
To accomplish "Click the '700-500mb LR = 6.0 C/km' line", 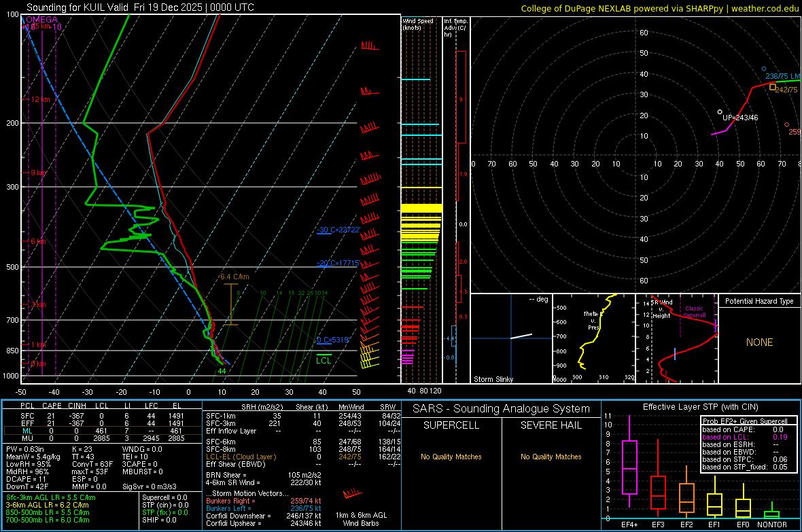I will point(48,520).
